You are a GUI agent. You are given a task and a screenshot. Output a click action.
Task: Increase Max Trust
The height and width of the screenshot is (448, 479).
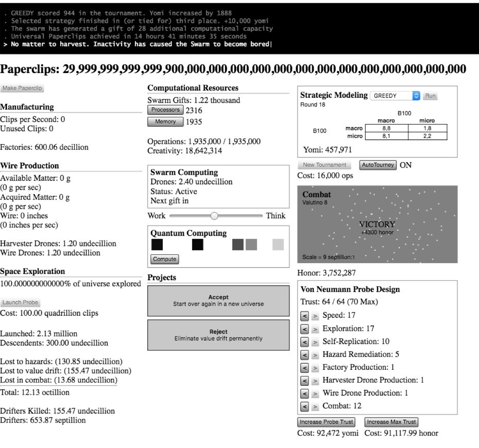(391, 422)
